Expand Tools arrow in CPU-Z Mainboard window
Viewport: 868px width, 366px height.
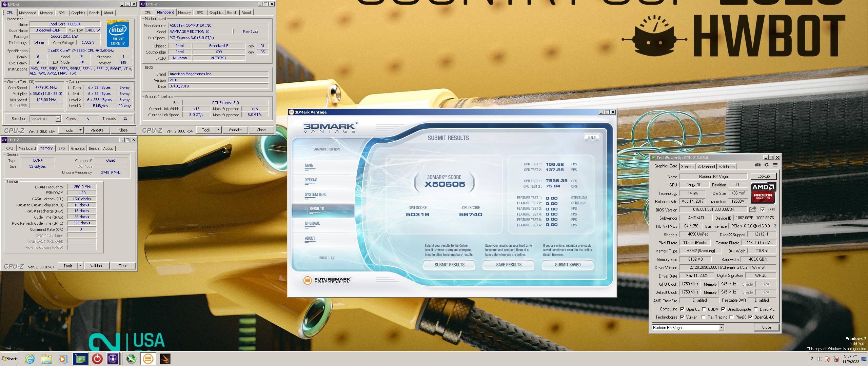[x=218, y=130]
